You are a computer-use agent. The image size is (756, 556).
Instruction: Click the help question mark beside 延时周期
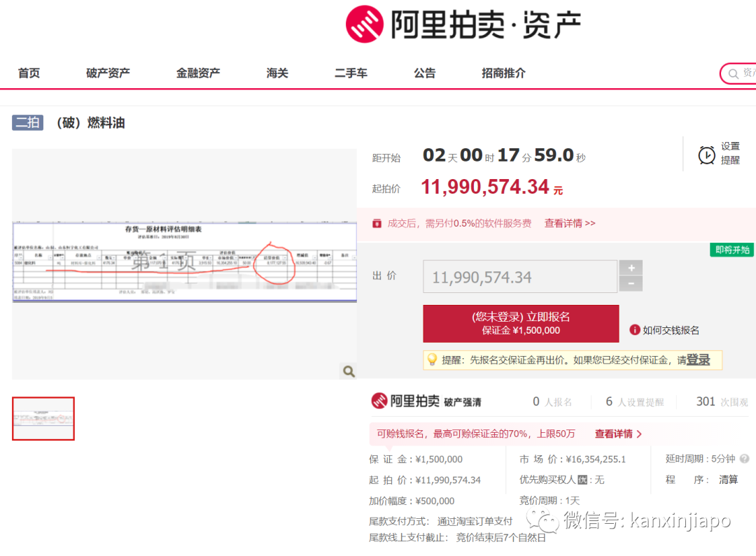744,459
